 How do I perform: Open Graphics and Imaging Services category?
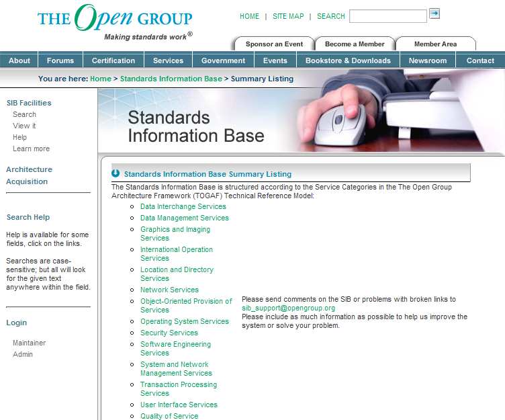click(x=175, y=234)
